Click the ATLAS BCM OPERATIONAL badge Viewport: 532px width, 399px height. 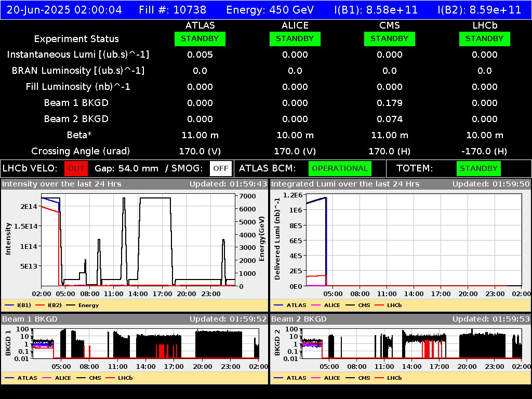point(340,169)
